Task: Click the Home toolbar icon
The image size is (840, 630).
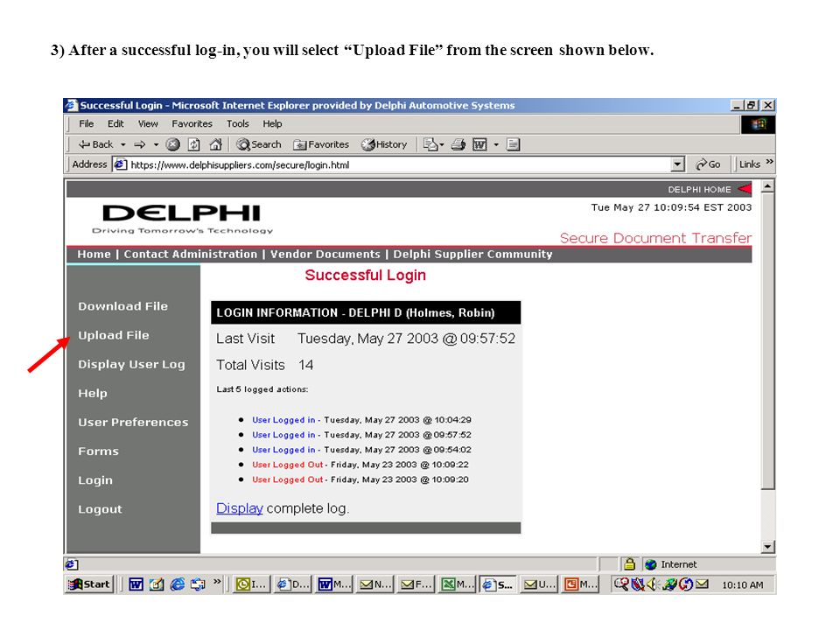Action: 215,144
